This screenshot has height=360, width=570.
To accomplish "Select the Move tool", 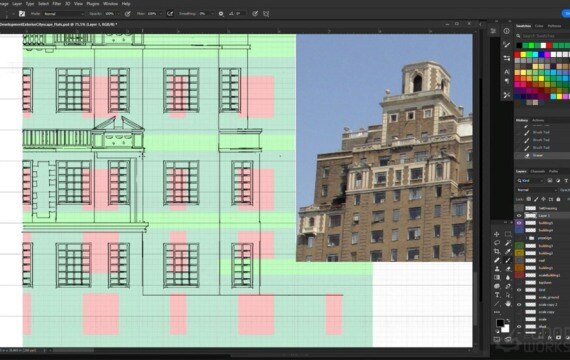I will pos(497,235).
